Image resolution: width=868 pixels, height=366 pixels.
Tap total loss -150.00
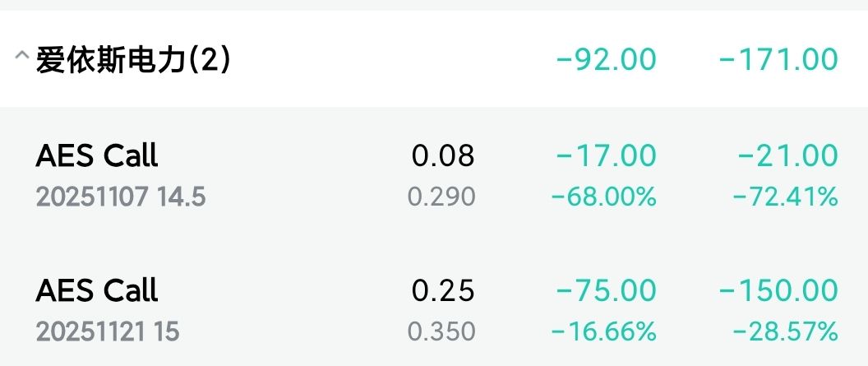coord(778,290)
